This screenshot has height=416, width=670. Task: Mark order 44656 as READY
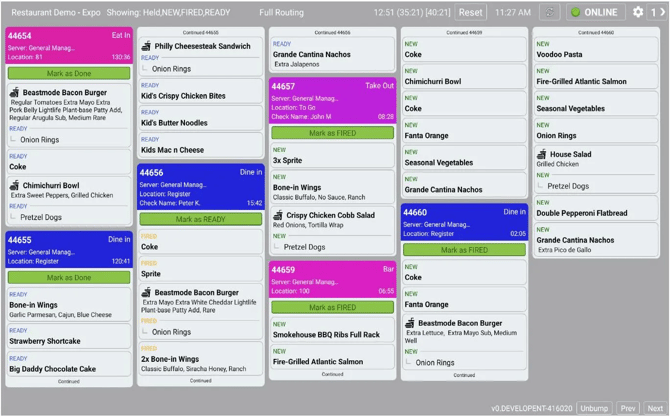[x=201, y=219]
